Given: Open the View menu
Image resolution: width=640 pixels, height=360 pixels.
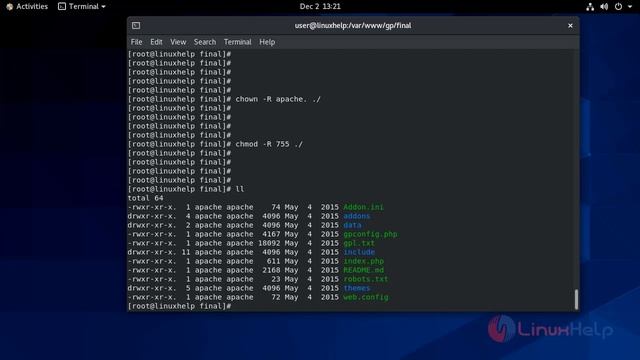Looking at the screenshot, I should pos(178,42).
